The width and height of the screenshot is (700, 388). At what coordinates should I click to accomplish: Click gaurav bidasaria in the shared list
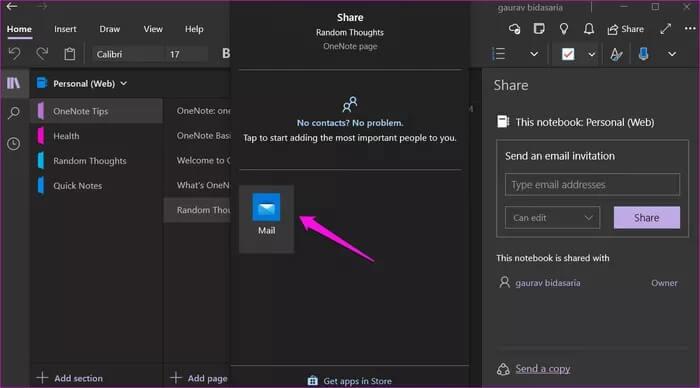pyautogui.click(x=548, y=283)
